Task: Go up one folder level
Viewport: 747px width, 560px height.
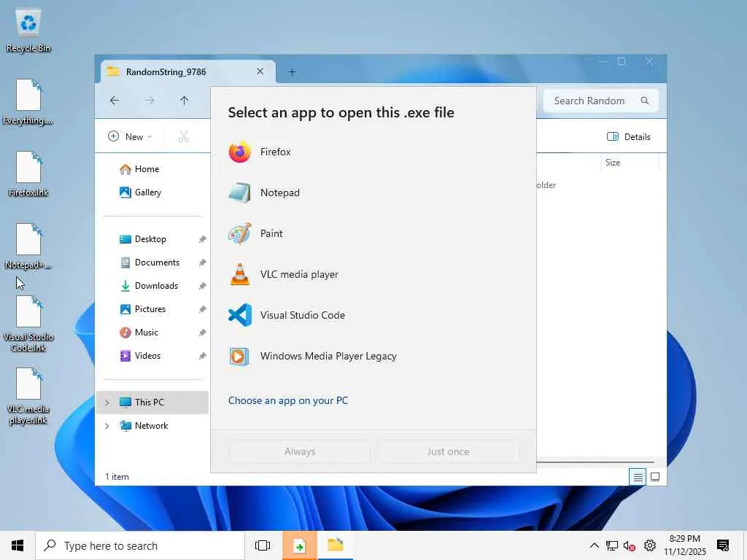Action: point(184,101)
